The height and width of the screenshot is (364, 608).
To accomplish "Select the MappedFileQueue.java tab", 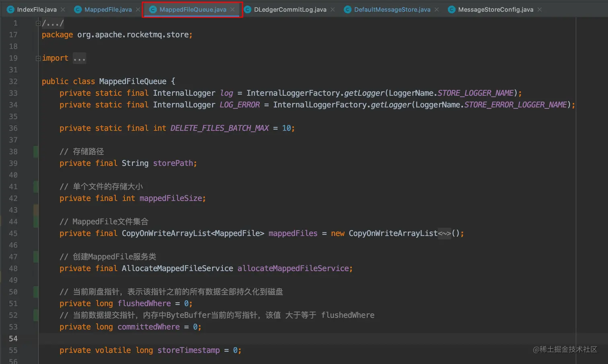I will click(x=193, y=10).
